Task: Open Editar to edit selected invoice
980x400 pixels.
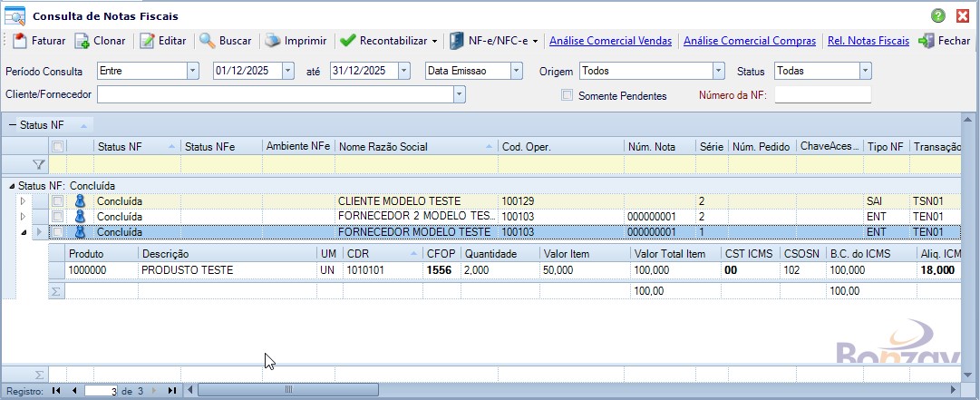Action: [x=147, y=41]
